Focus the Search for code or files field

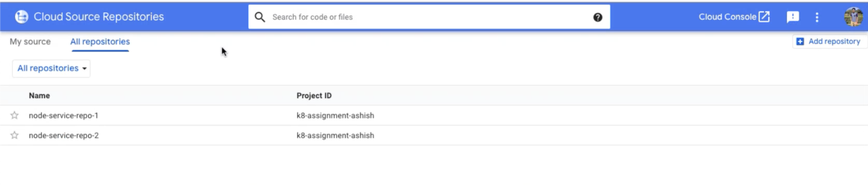click(429, 17)
